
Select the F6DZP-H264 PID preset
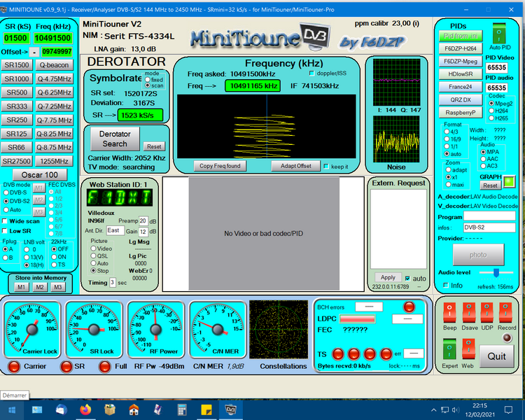[461, 48]
